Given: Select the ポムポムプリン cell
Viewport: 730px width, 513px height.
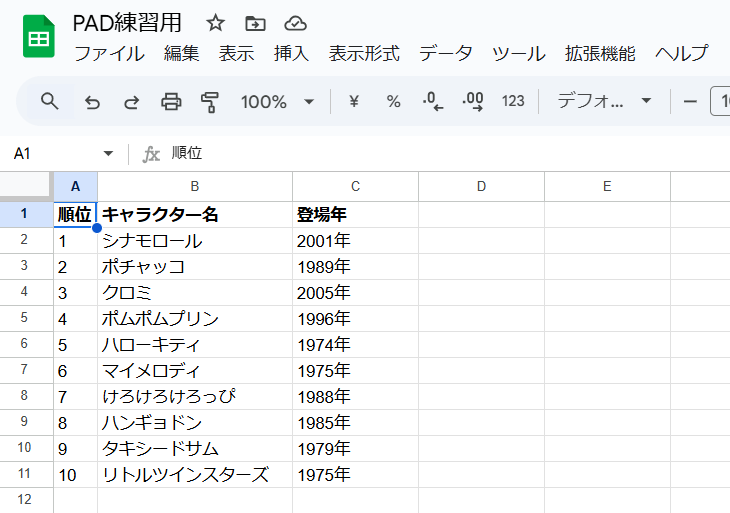Looking at the screenshot, I should click(x=195, y=319).
